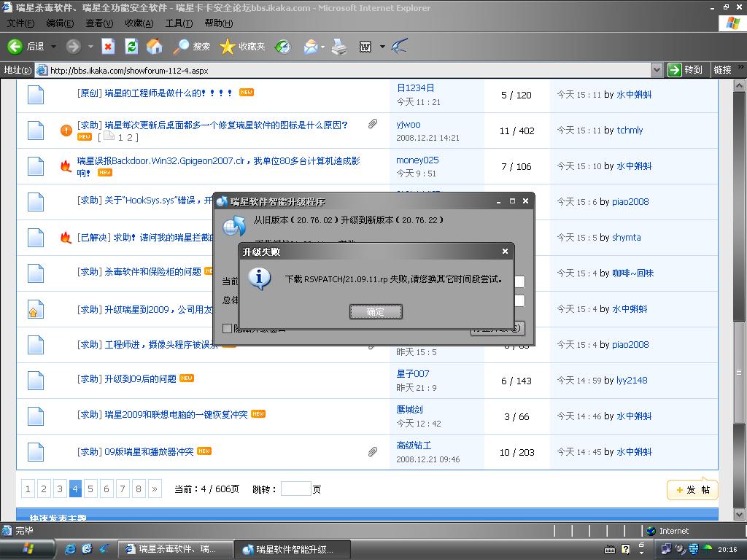Click the blue bird icon in IE toolbar
Viewport: 747px width, 560px height.
(x=399, y=46)
